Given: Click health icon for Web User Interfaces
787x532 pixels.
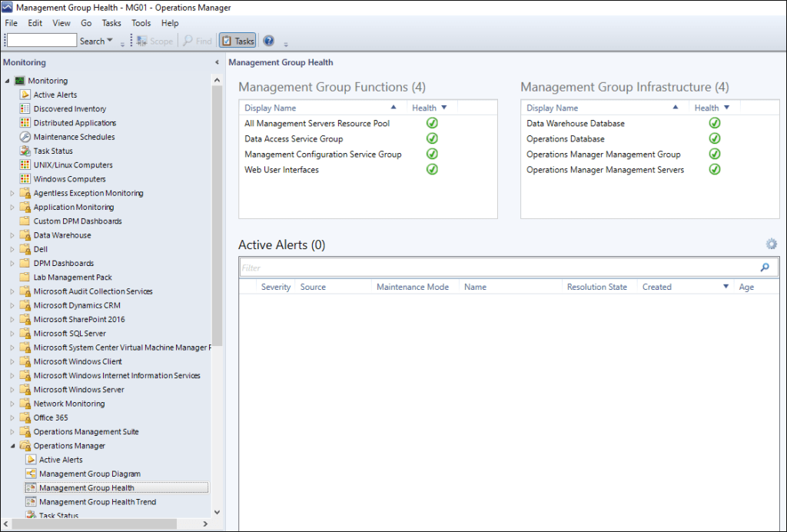Looking at the screenshot, I should click(432, 169).
